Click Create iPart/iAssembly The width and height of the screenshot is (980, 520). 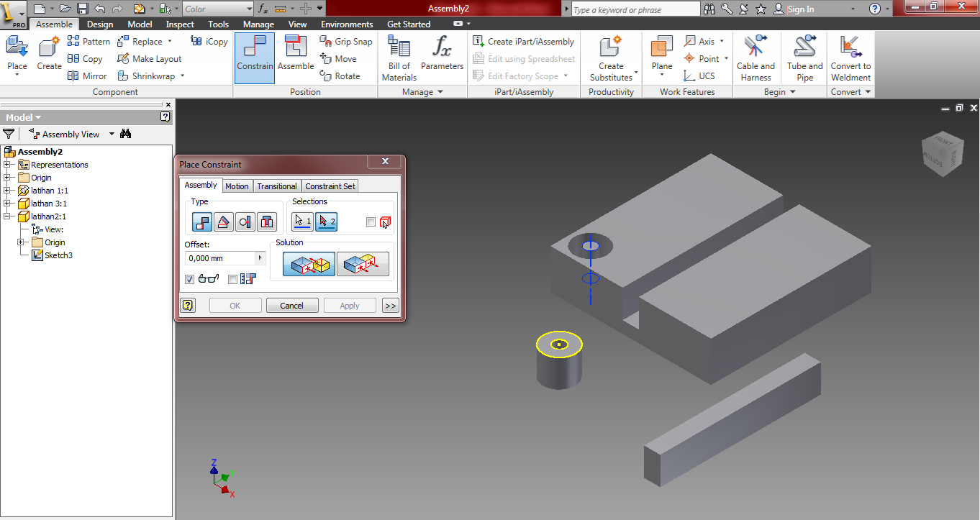click(524, 42)
